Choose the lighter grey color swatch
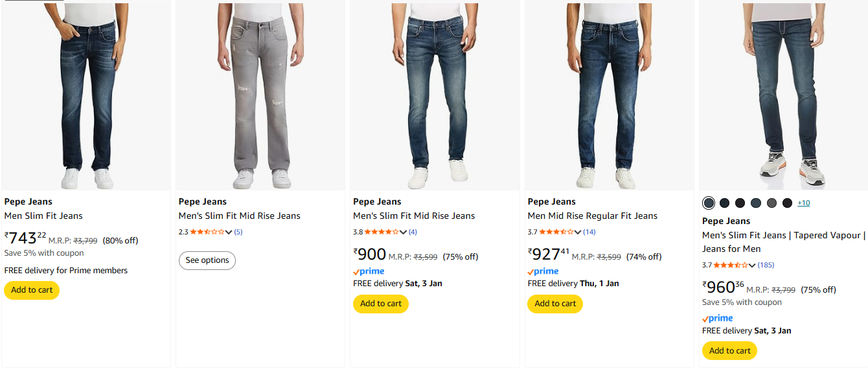 click(771, 203)
